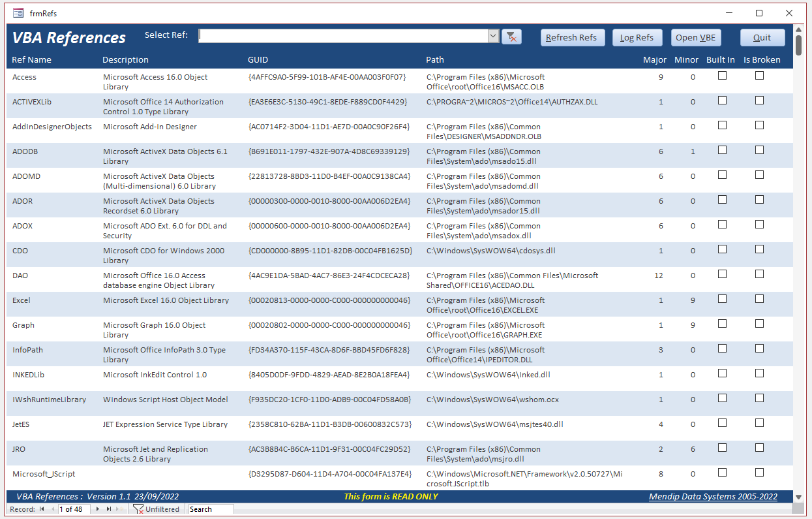This screenshot has height=519, width=812.
Task: Click the description 'Microsoft InkEdit Control 1.0'
Action: 155,375
